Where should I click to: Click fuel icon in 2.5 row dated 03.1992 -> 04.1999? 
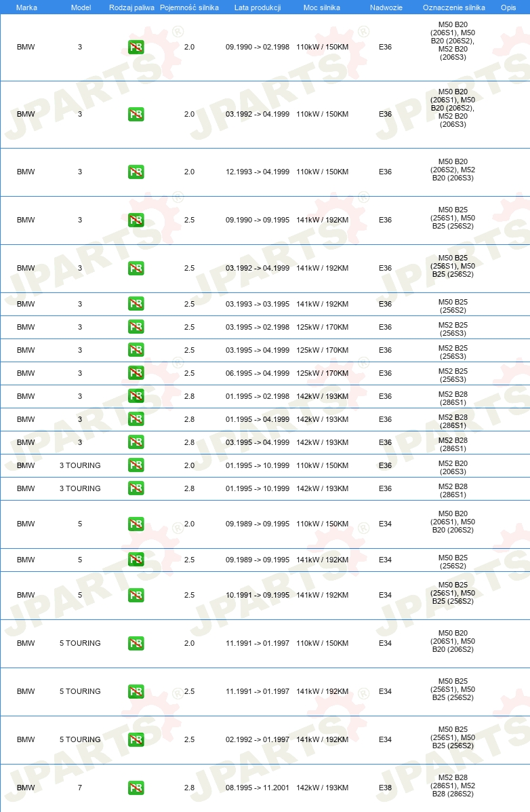pos(136,268)
